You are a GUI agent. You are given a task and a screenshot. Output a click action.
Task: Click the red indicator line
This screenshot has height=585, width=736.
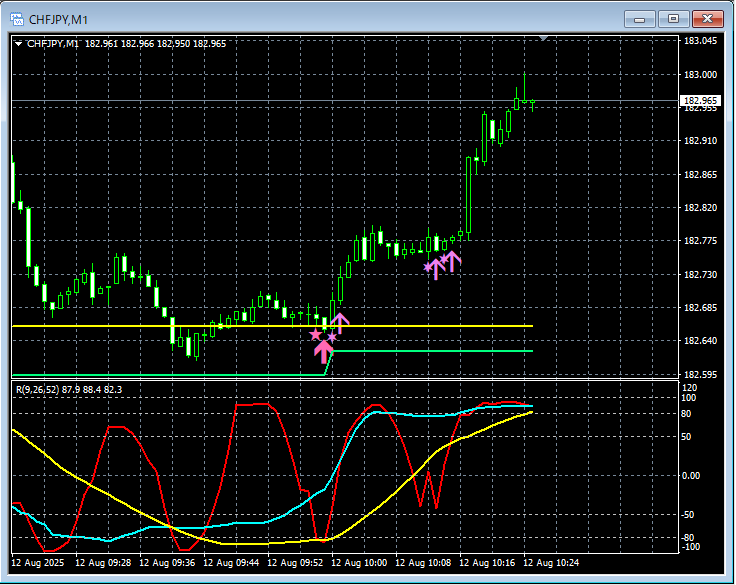pos(251,404)
